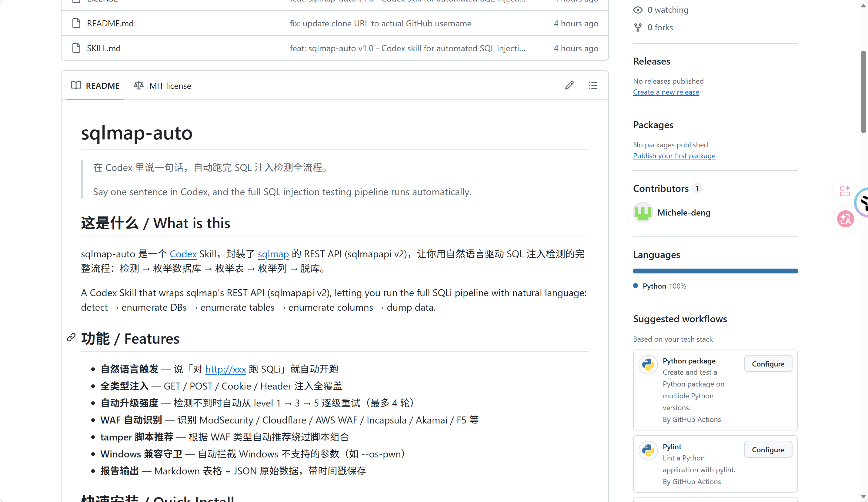Open commit 'fix: update clone URL' message
The width and height of the screenshot is (868, 502).
coord(381,23)
